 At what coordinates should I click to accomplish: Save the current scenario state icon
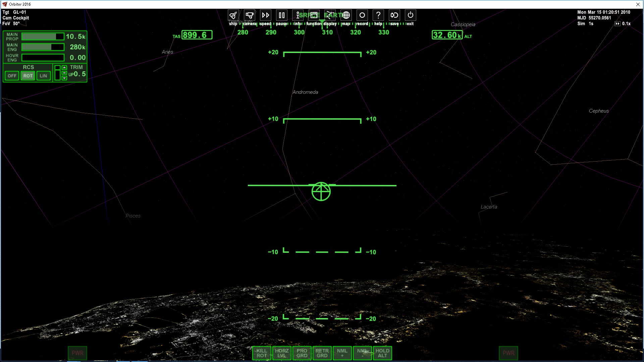394,15
